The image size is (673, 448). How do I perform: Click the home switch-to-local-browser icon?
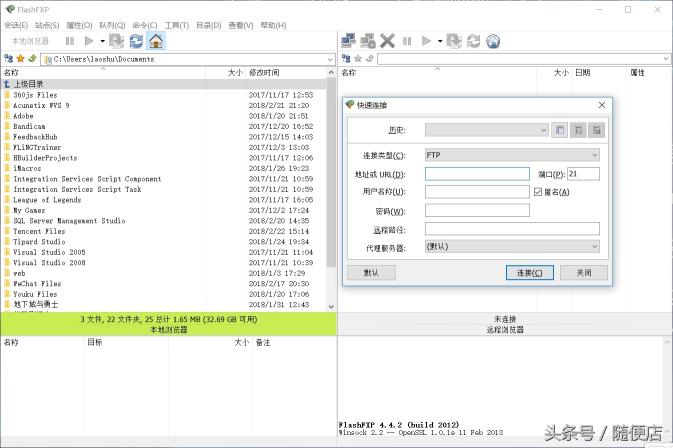click(x=156, y=41)
